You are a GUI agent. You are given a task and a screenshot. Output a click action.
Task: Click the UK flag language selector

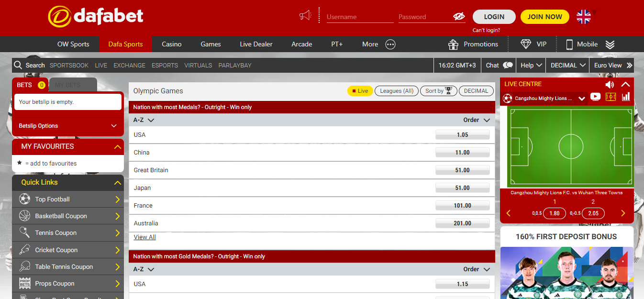pyautogui.click(x=584, y=17)
